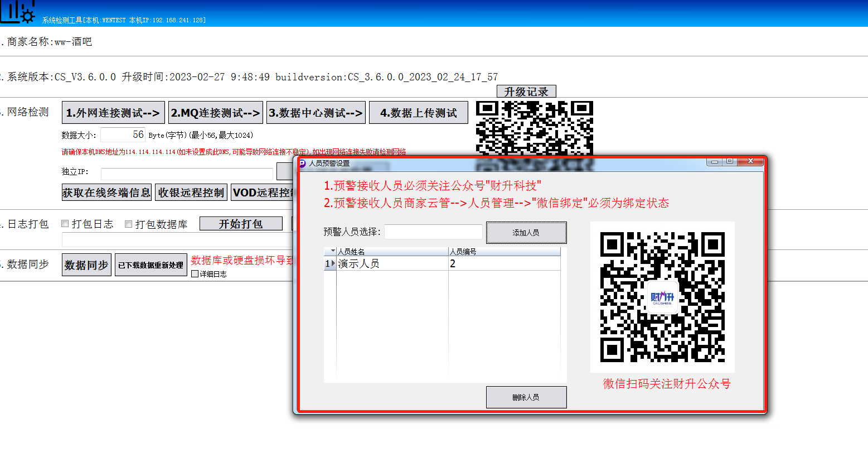Open the 升级记录 upgrade log
The width and height of the screenshot is (868, 452).
point(526,92)
